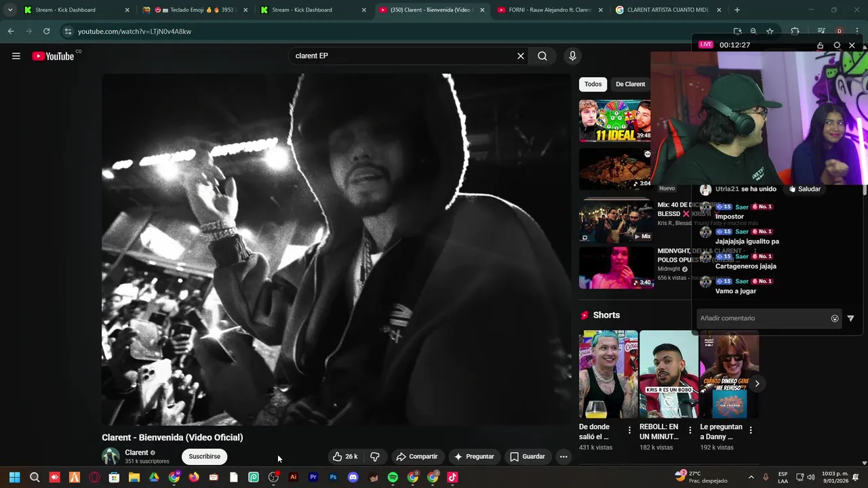Image resolution: width=868 pixels, height=488 pixels.
Task: Show hidden system tray icons chevron
Action: coord(751,477)
